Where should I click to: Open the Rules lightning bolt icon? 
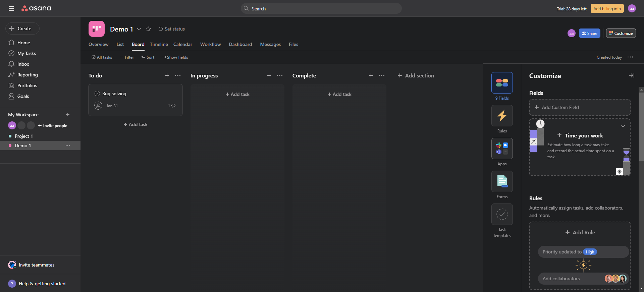pyautogui.click(x=502, y=116)
